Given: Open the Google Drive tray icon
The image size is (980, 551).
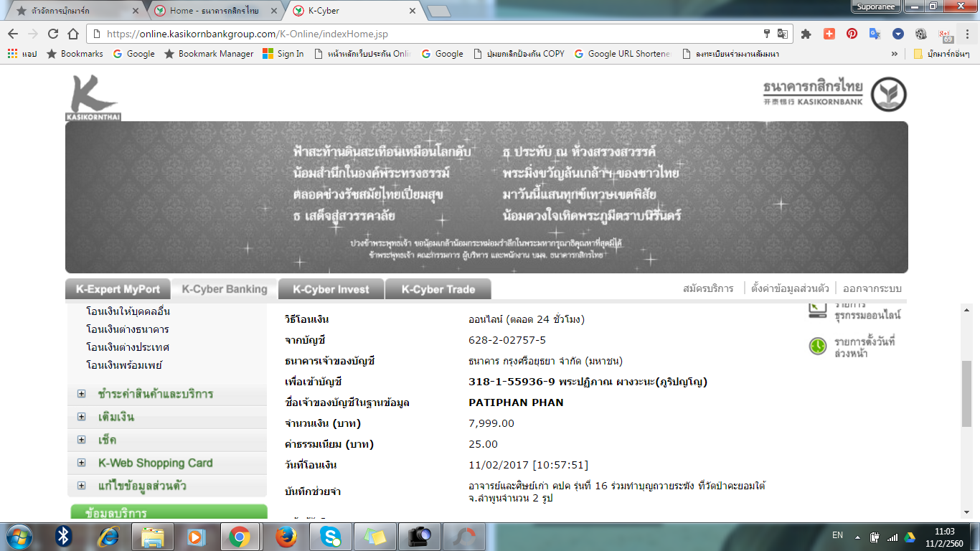Looking at the screenshot, I should 909,537.
